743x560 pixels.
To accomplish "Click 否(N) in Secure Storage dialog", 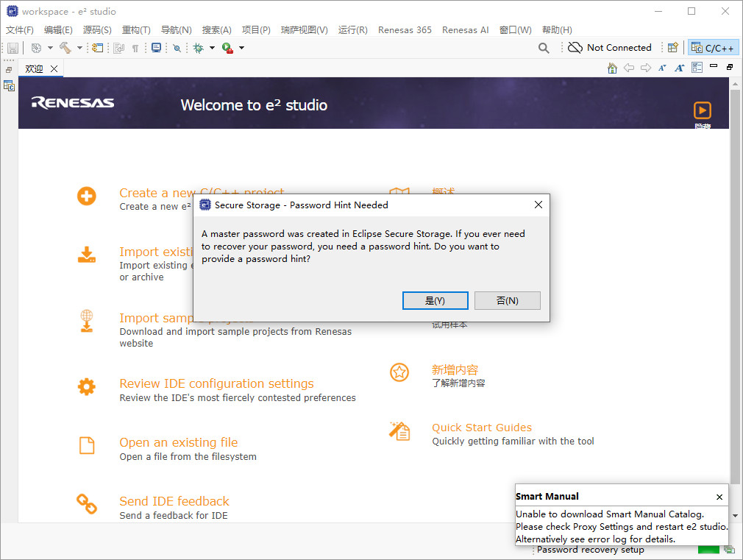I will point(507,301).
